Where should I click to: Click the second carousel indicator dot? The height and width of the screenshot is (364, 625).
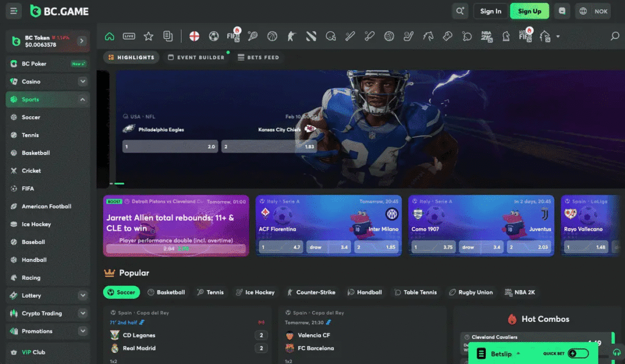point(120,183)
